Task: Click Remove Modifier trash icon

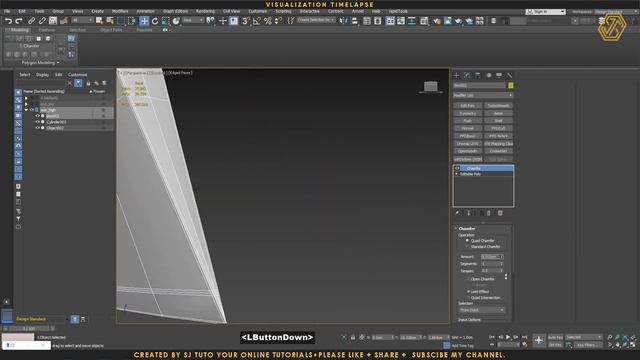Action: tap(489, 213)
